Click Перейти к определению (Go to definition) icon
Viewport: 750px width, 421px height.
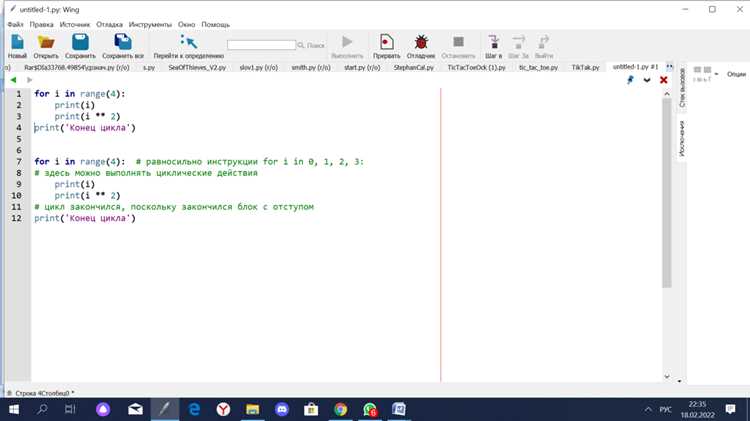point(188,42)
